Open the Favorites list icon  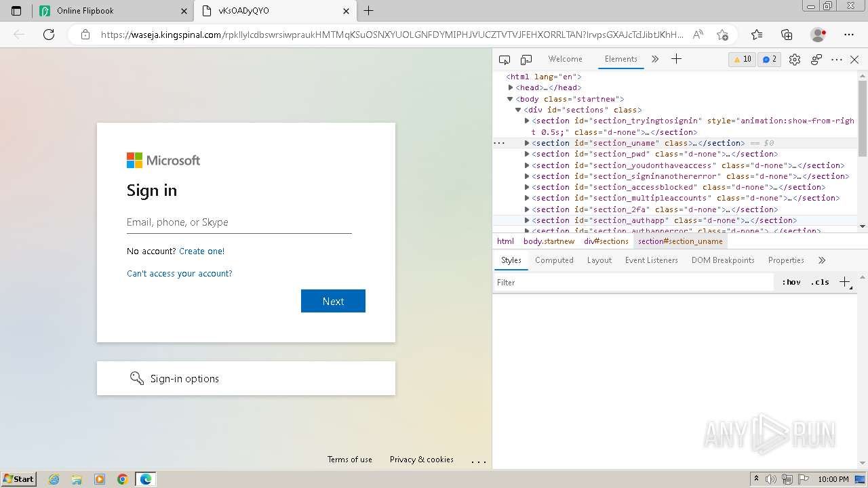[757, 35]
